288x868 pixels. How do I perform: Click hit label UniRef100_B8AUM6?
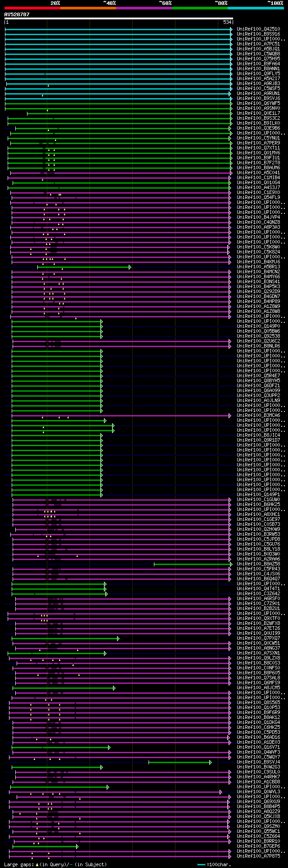point(259,168)
